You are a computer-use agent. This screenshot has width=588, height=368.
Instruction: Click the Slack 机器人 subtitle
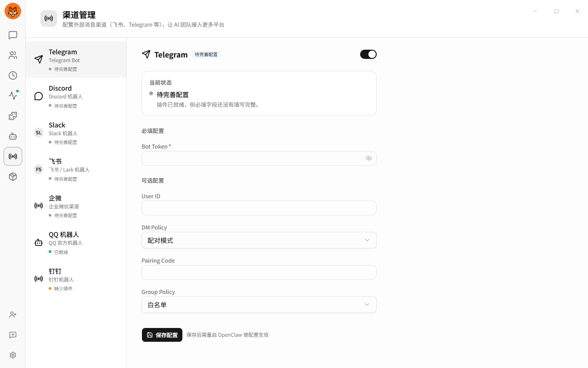point(63,133)
